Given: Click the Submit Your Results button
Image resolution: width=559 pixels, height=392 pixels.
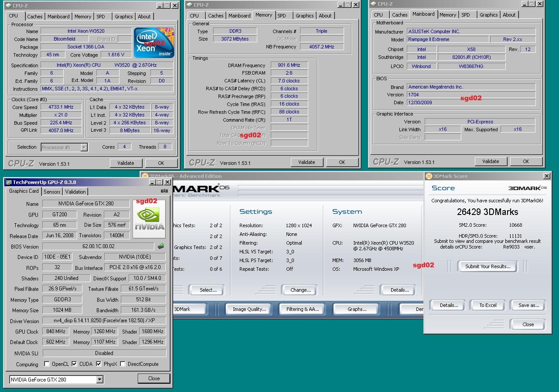Looking at the screenshot, I should click(x=487, y=266).
